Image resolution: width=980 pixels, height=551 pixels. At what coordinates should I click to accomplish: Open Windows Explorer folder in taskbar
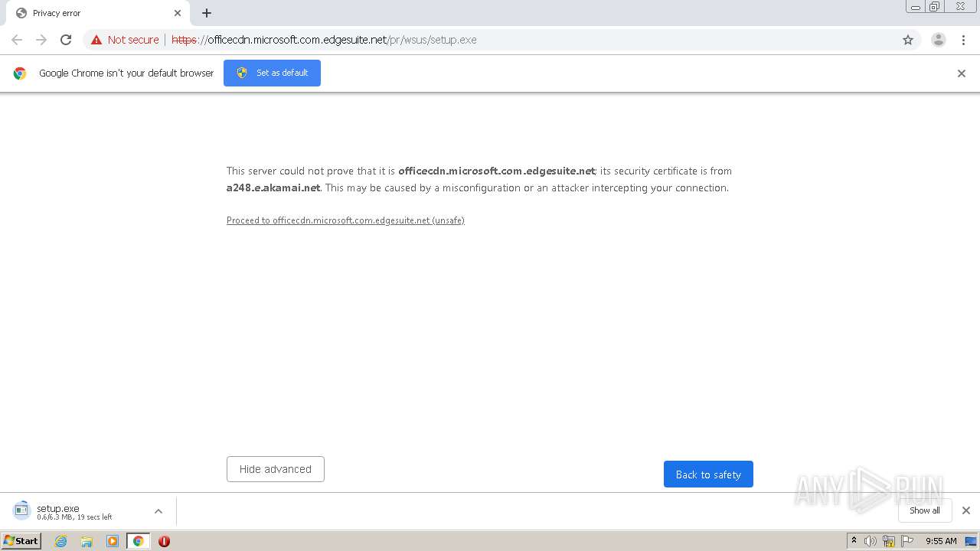tap(87, 541)
